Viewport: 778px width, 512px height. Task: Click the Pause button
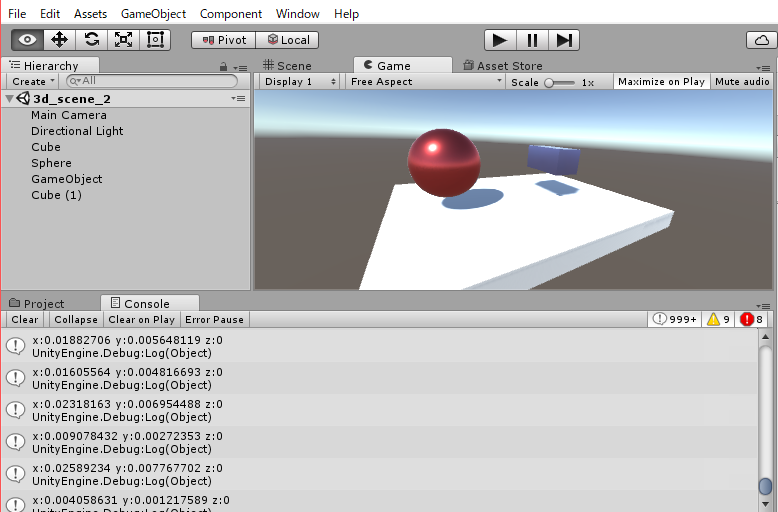point(532,40)
